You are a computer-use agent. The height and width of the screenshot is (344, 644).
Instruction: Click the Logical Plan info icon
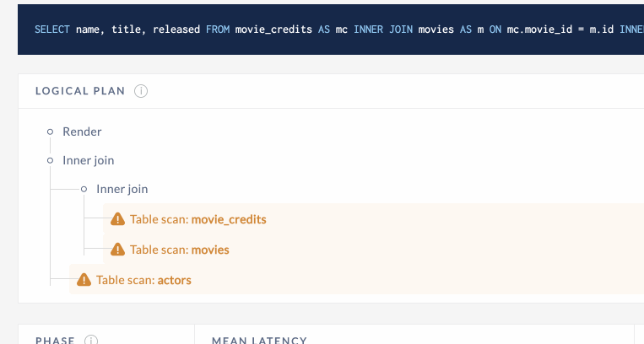click(x=141, y=91)
